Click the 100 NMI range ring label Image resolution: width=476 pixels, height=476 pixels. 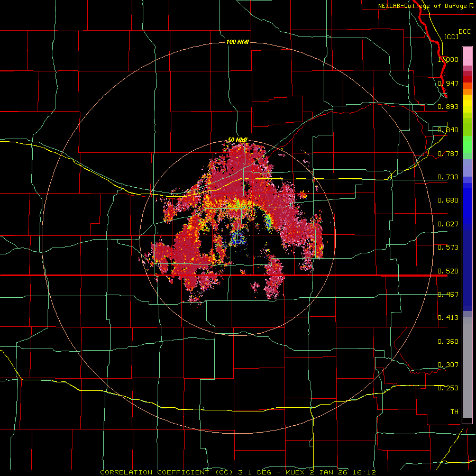[237, 42]
